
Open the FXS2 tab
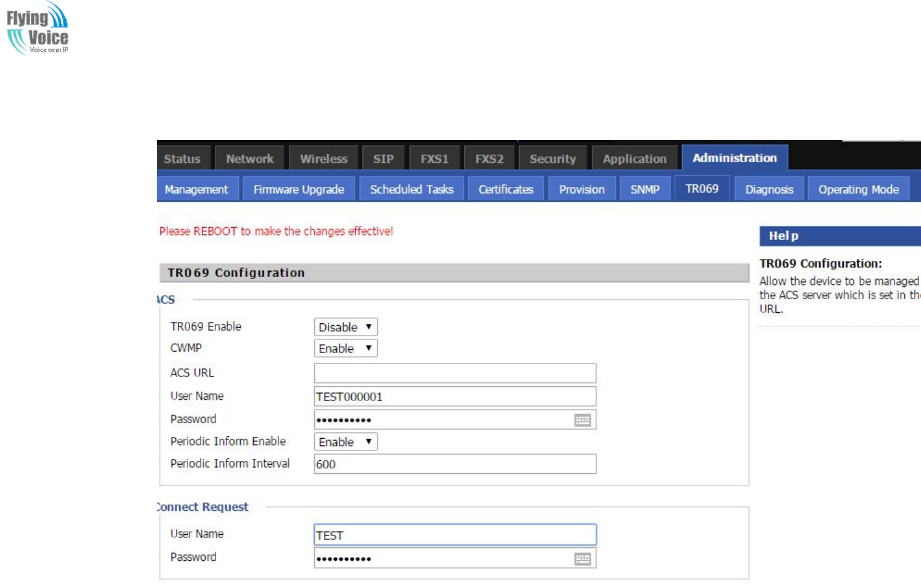pos(490,159)
